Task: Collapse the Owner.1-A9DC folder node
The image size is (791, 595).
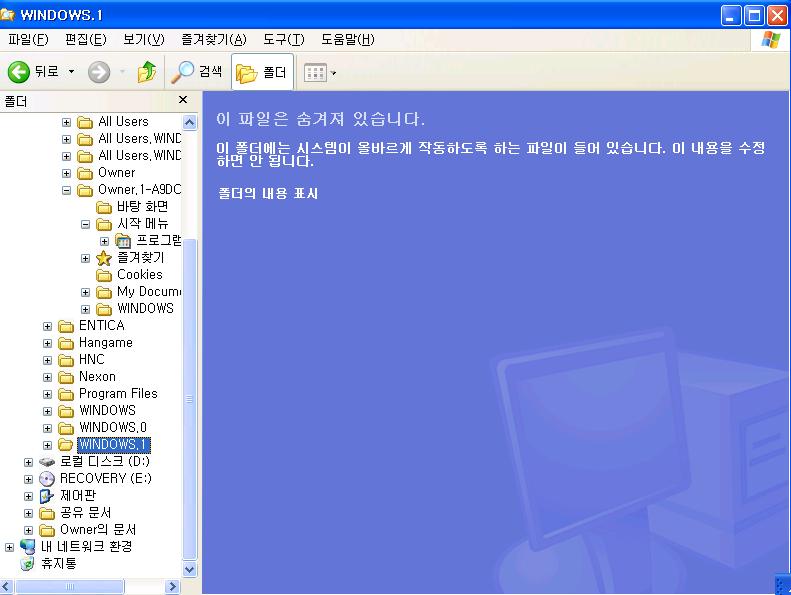Action: click(x=67, y=190)
